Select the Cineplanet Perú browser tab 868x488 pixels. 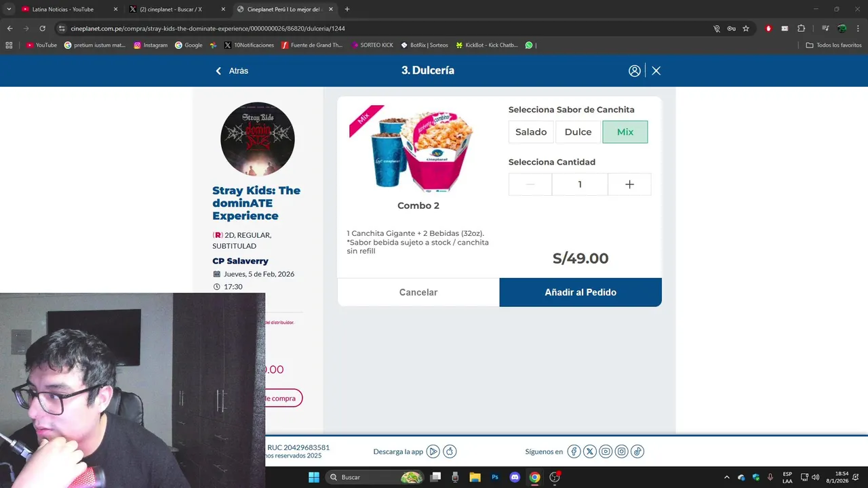283,9
